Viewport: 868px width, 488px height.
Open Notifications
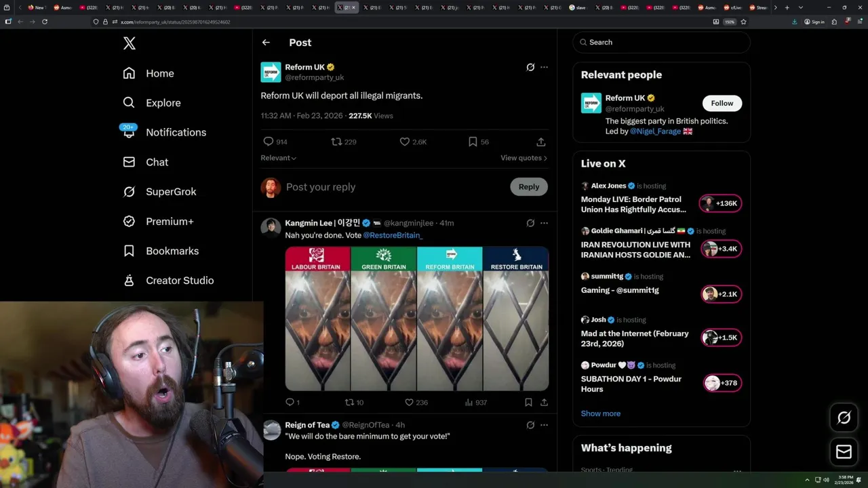tap(164, 132)
